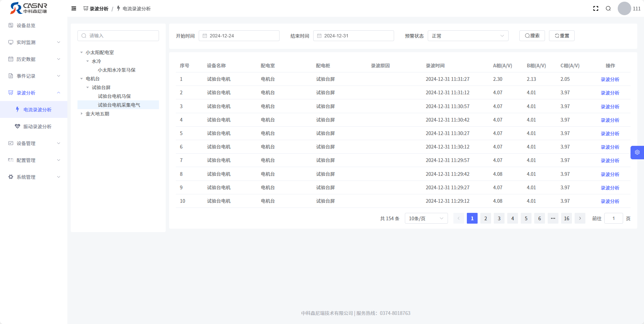
Task: Go to page 4 in pagination
Action: click(x=513, y=218)
